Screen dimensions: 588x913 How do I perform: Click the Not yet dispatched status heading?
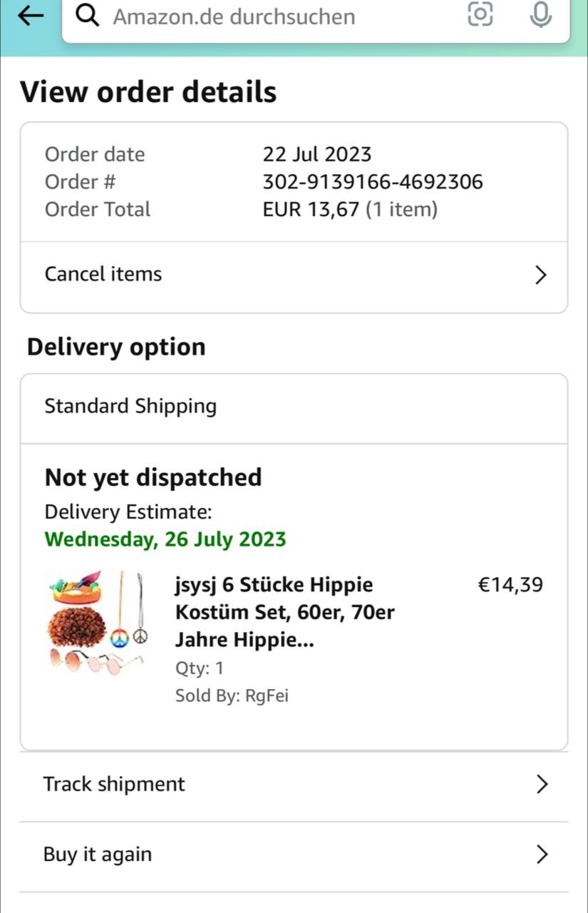coord(153,477)
